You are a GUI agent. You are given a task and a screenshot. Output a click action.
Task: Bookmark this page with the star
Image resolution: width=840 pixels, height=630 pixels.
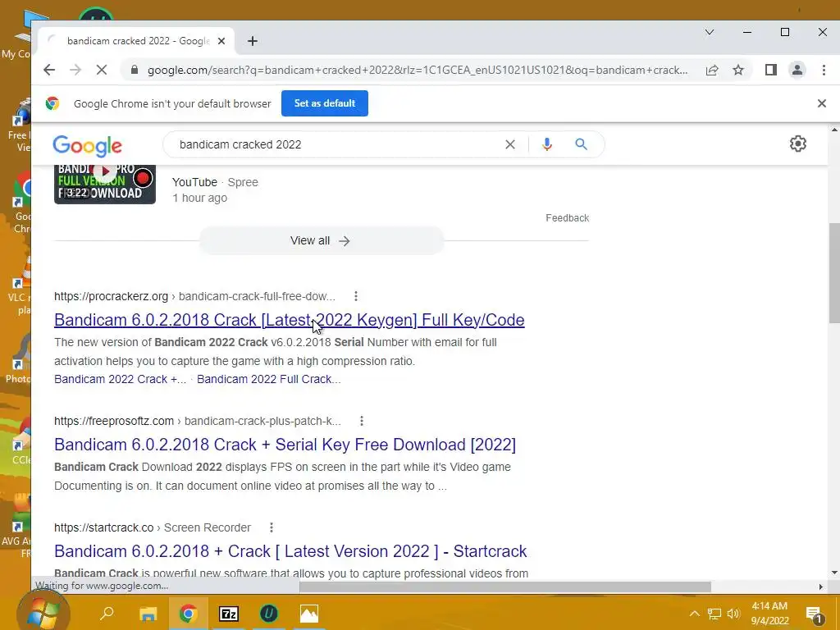738,70
